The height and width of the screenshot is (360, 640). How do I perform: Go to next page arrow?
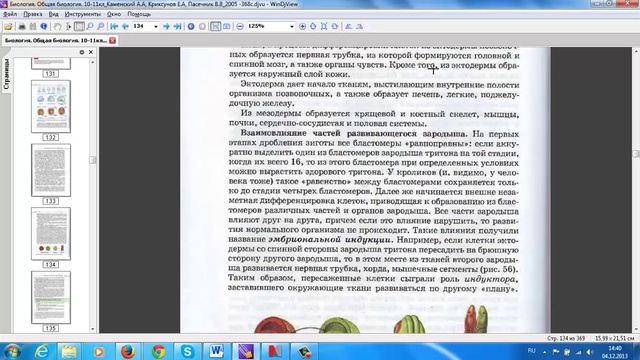(x=166, y=27)
